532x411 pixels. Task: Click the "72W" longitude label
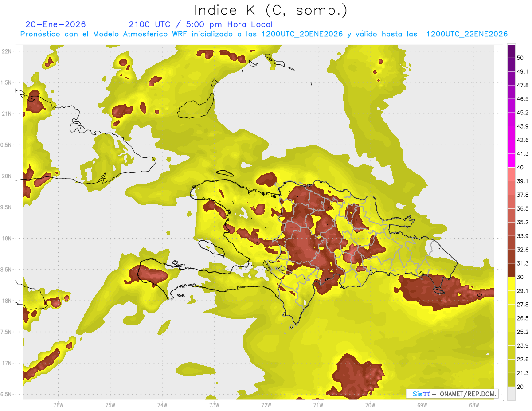266,405
